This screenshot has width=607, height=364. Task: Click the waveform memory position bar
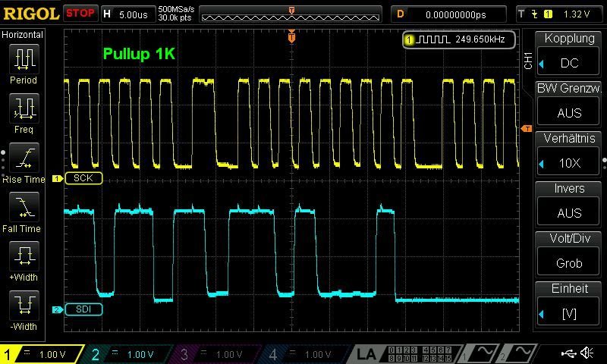pos(291,14)
